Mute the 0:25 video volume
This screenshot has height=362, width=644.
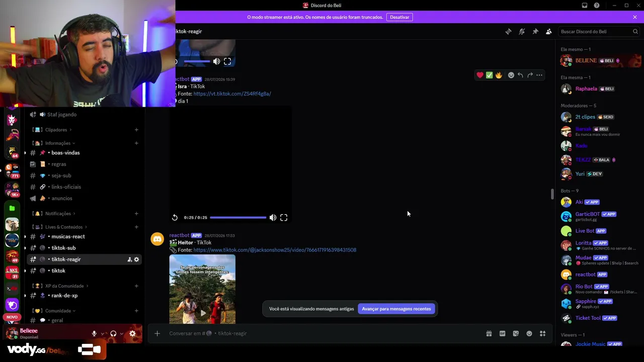point(273,218)
